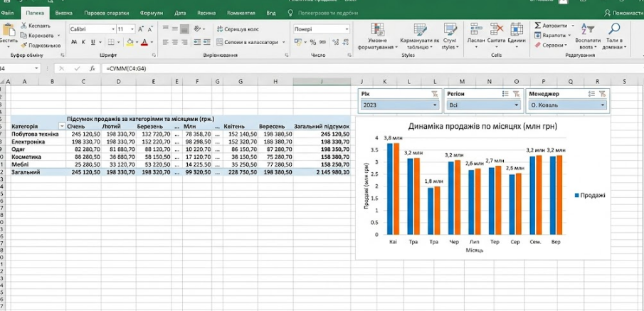Switch to the Дата ribbon tab

(x=180, y=13)
